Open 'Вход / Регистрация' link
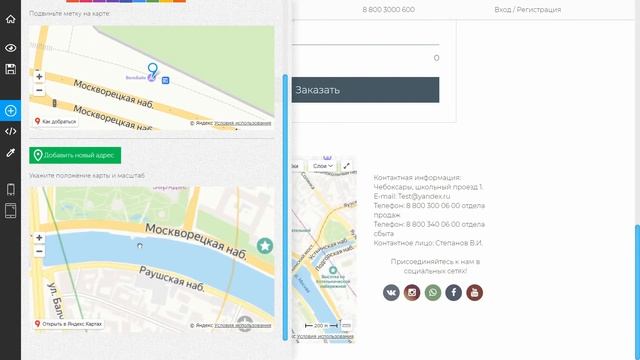 (527, 9)
